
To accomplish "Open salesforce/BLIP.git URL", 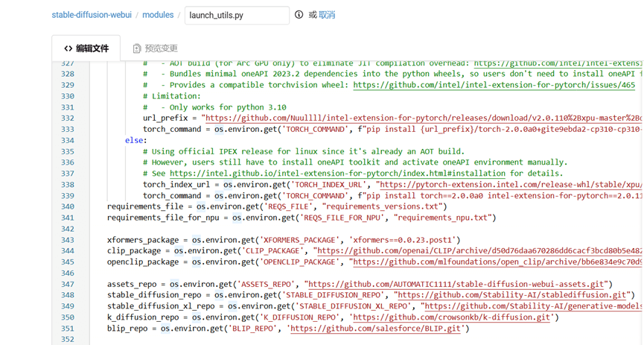I will point(375,329).
